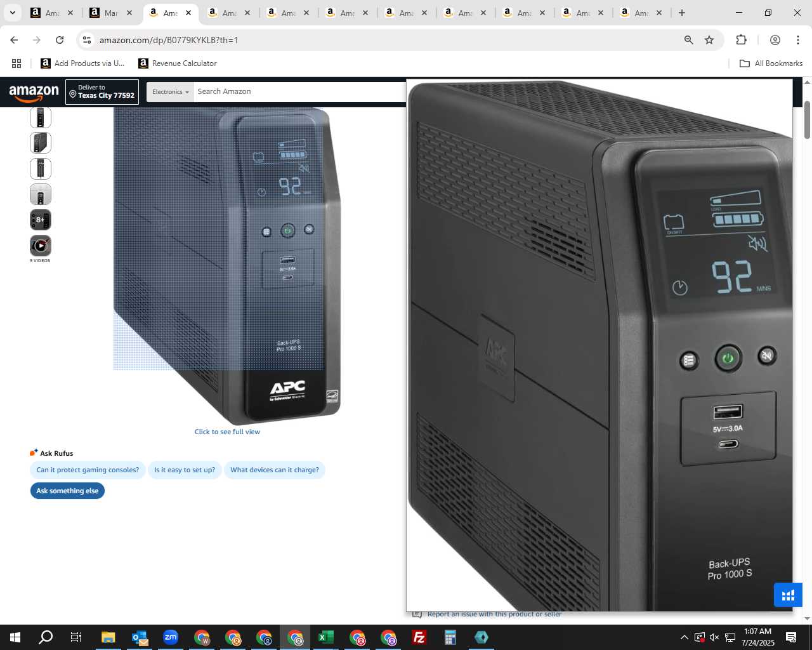Open Windows taskbar search
812x650 pixels.
pyautogui.click(x=46, y=637)
